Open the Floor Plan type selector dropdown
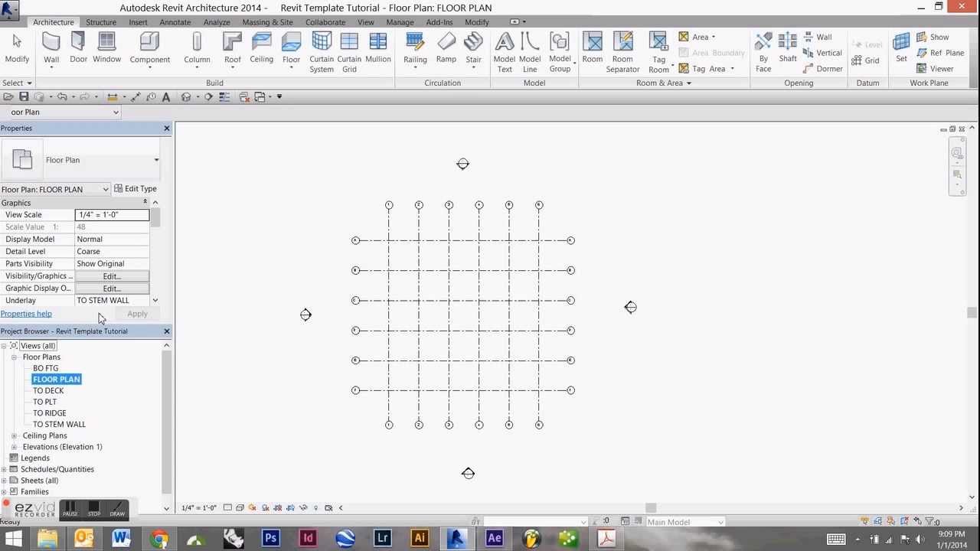Image resolution: width=980 pixels, height=551 pixels. (156, 160)
